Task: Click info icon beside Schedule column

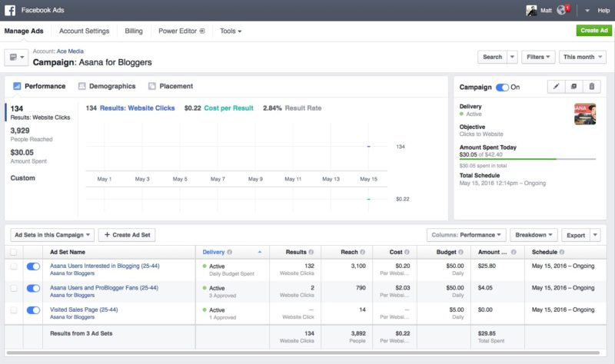Action: pos(562,253)
